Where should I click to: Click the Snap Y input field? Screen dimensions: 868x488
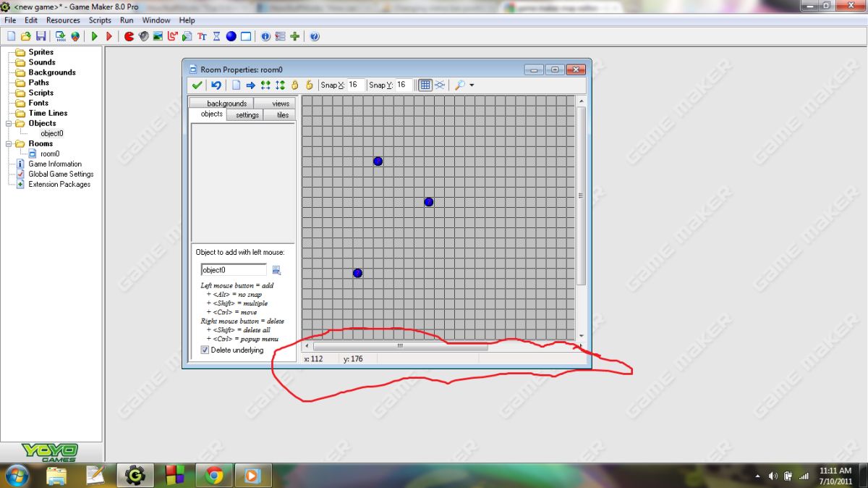[404, 85]
